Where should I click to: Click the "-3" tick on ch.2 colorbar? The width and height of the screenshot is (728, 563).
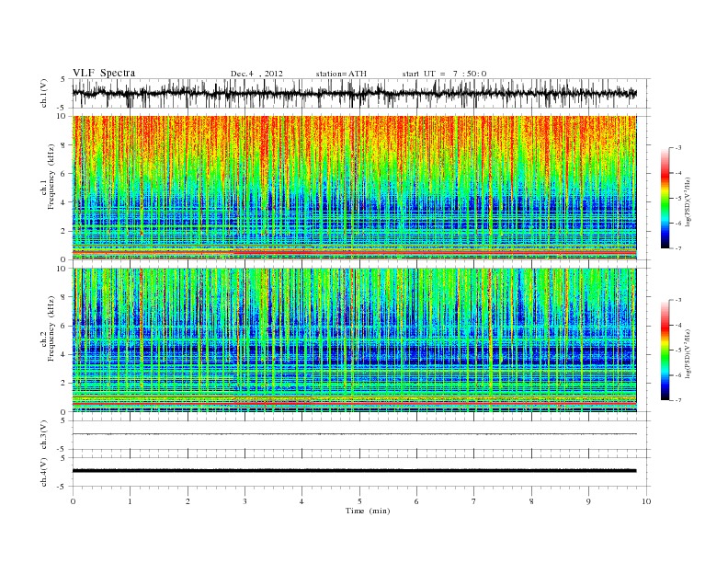[x=677, y=300]
